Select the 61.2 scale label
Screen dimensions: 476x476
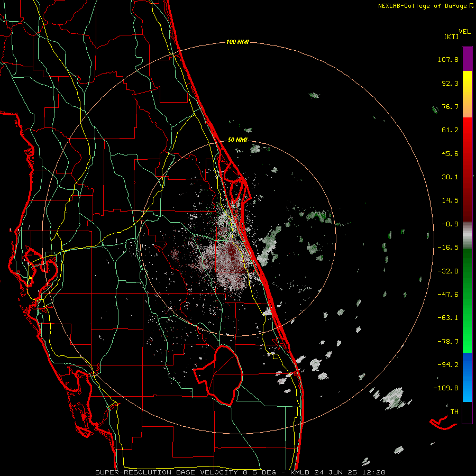click(x=450, y=130)
